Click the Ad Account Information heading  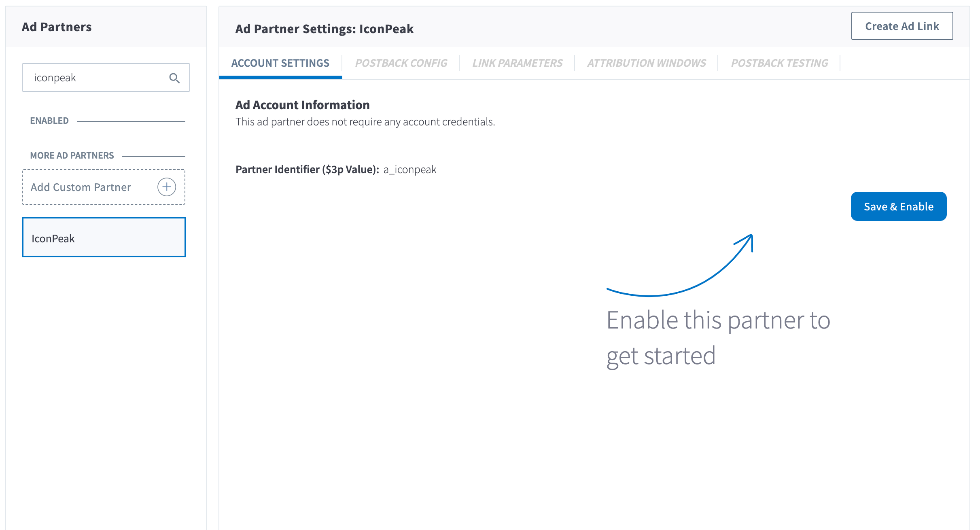(x=302, y=105)
